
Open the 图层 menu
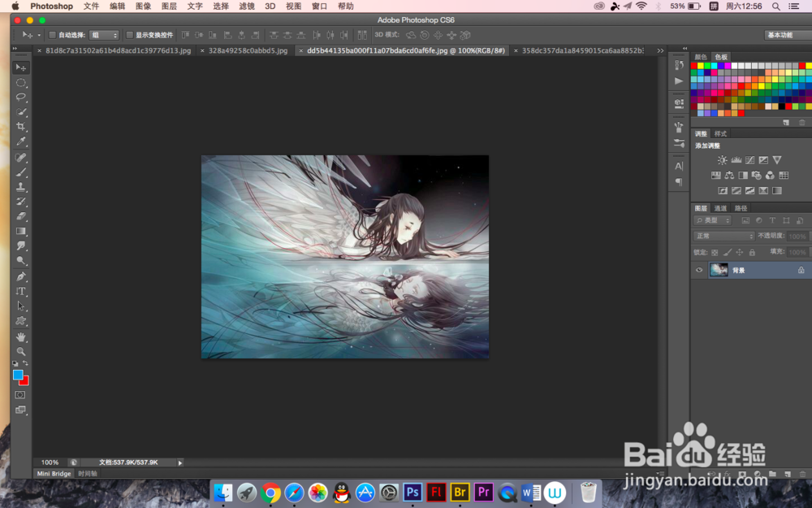[x=169, y=7]
